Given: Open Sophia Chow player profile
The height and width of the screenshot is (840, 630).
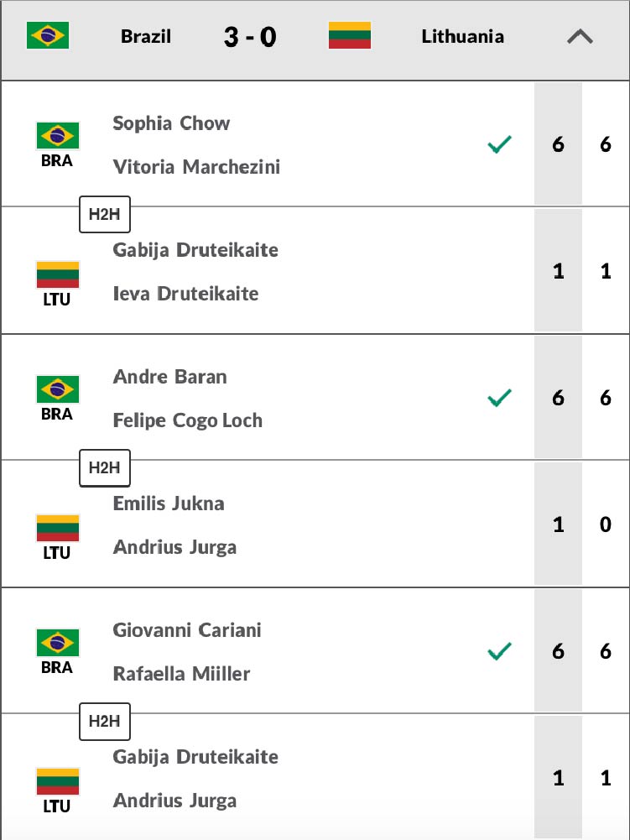Looking at the screenshot, I should coord(171,123).
